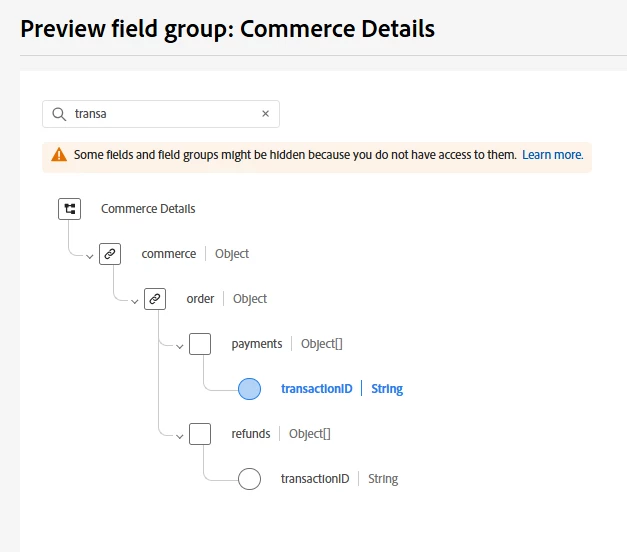Viewport: 627px width, 552px height.
Task: Select the Commerce Details root label
Action: click(148, 209)
